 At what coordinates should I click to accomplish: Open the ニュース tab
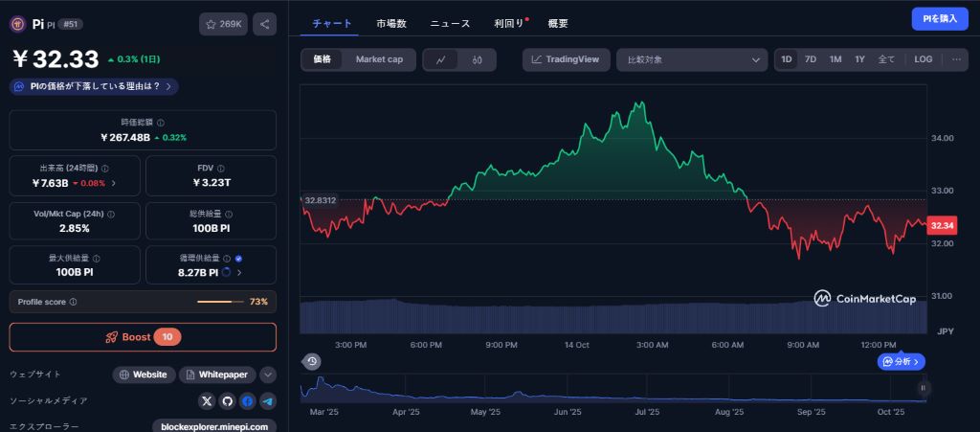click(450, 23)
